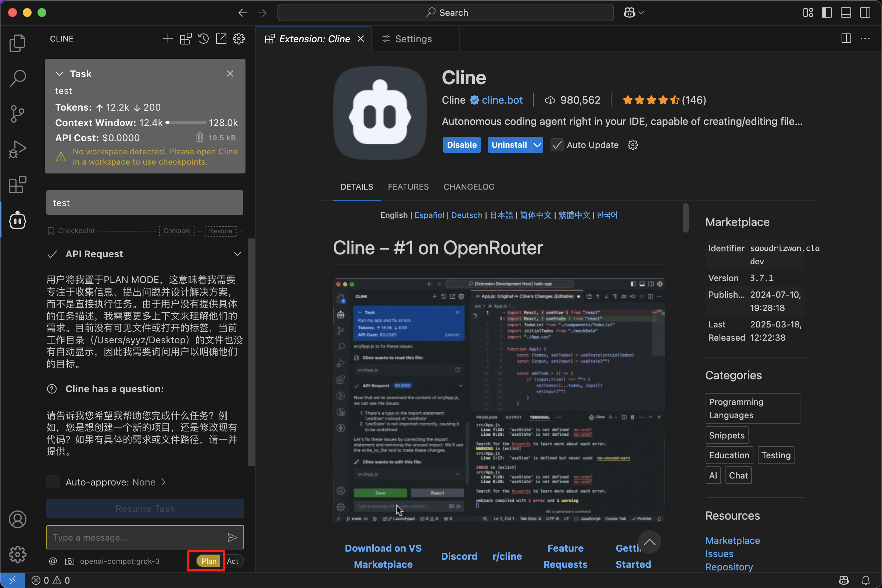
Task: Click the Disable extension button
Action: [x=461, y=145]
